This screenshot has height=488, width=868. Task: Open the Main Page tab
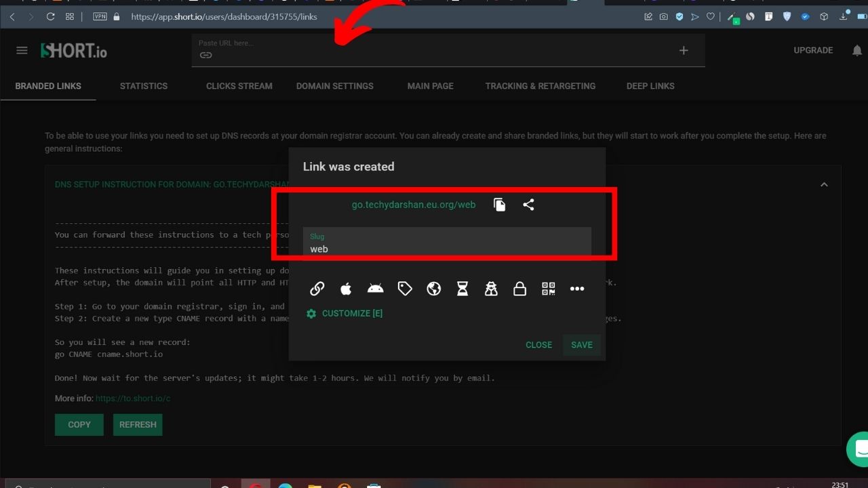[x=431, y=86]
